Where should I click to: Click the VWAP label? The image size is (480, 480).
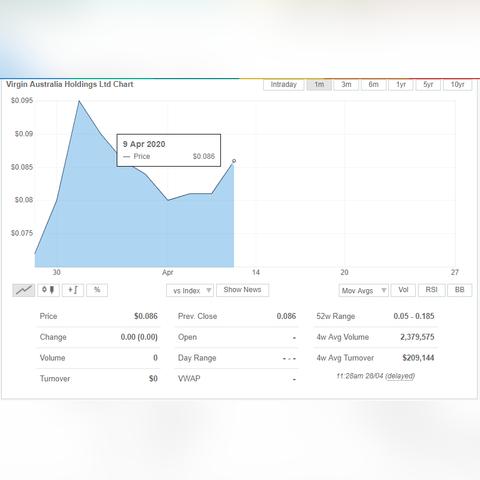pos(189,379)
